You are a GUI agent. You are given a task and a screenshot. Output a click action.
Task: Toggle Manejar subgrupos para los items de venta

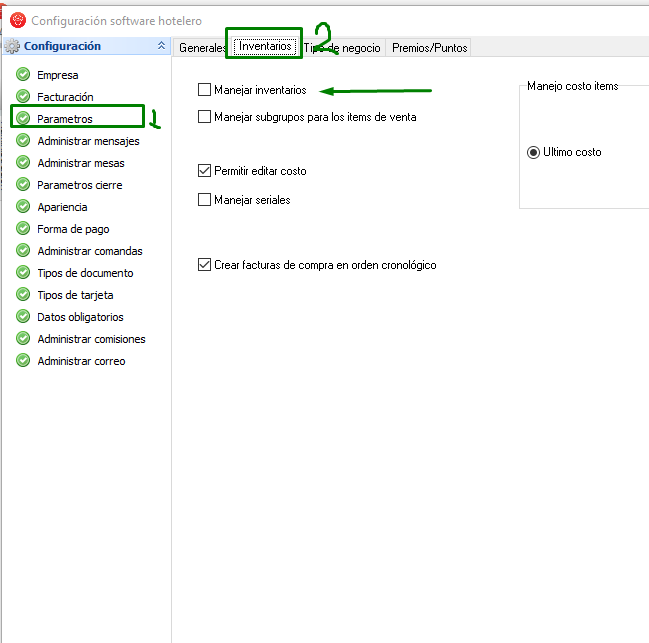click(x=205, y=117)
